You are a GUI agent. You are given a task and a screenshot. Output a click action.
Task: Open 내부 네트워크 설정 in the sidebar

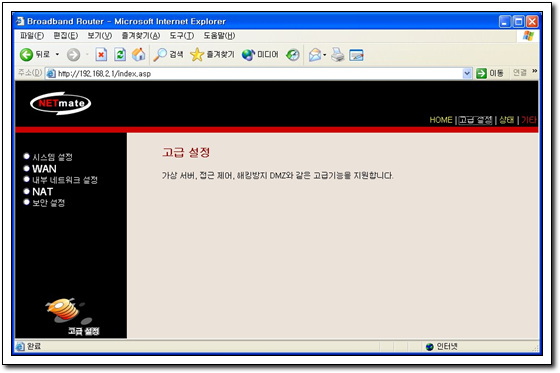(x=65, y=180)
